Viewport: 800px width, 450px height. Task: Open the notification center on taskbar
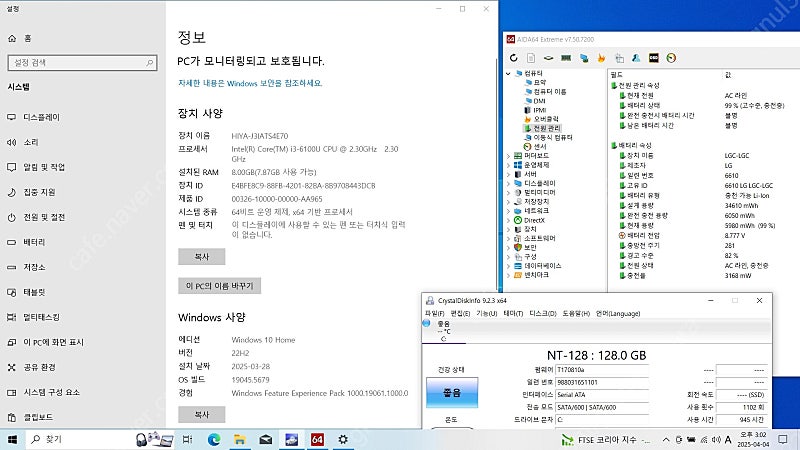coord(783,439)
